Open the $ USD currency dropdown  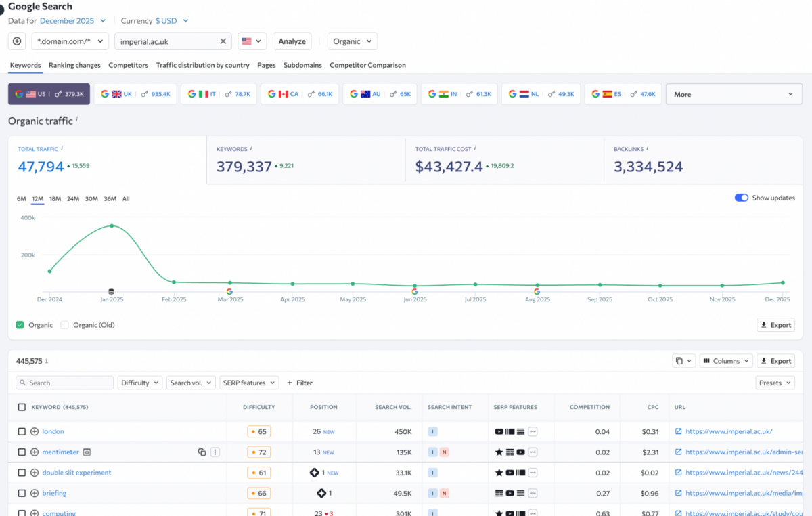pos(173,21)
